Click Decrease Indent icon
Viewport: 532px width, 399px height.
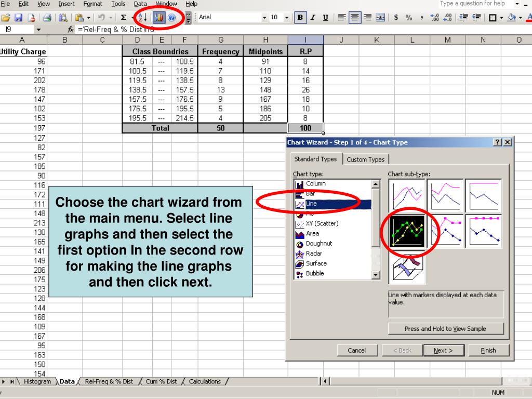point(463,17)
